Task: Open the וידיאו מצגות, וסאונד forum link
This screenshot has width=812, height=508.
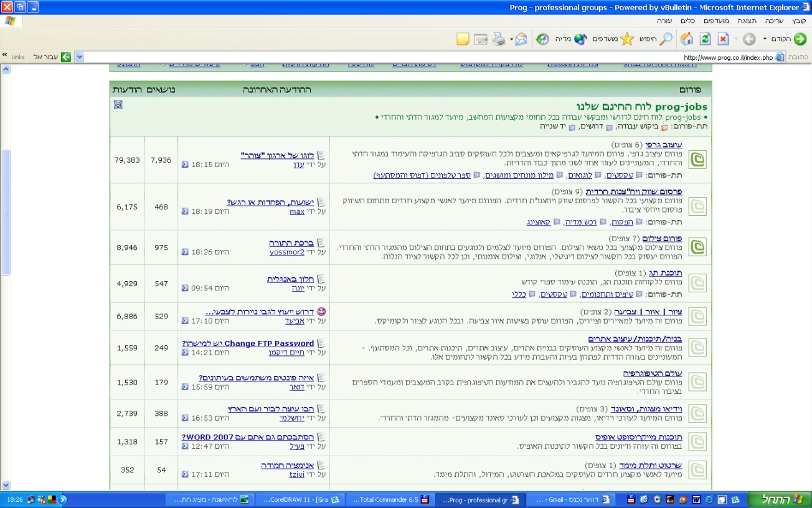Action: [x=645, y=408]
